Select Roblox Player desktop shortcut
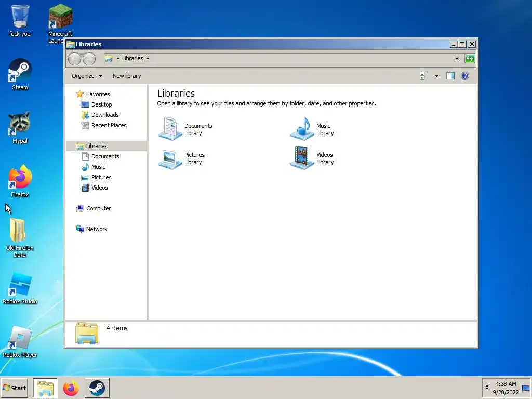This screenshot has height=399, width=532. coord(20,342)
